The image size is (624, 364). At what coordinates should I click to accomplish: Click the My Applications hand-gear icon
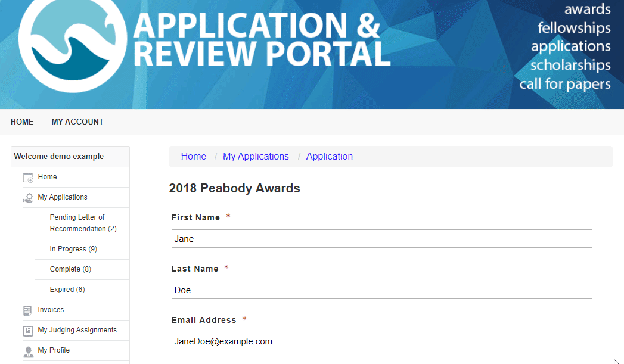pos(28,198)
